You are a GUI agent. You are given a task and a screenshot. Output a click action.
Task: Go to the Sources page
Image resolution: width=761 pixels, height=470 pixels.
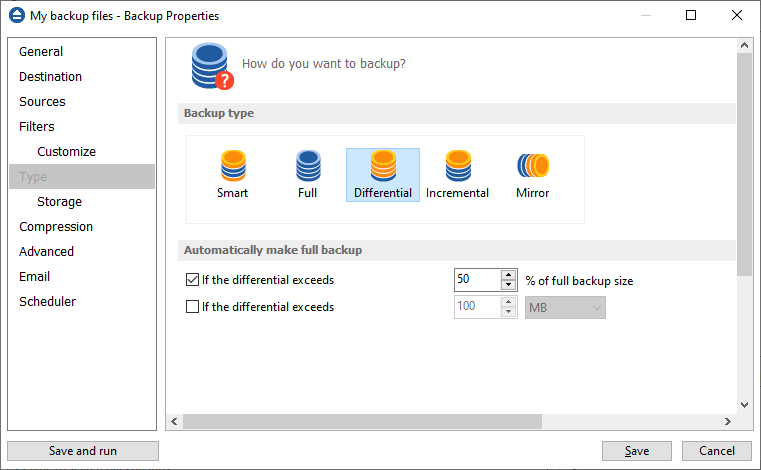tap(82, 101)
